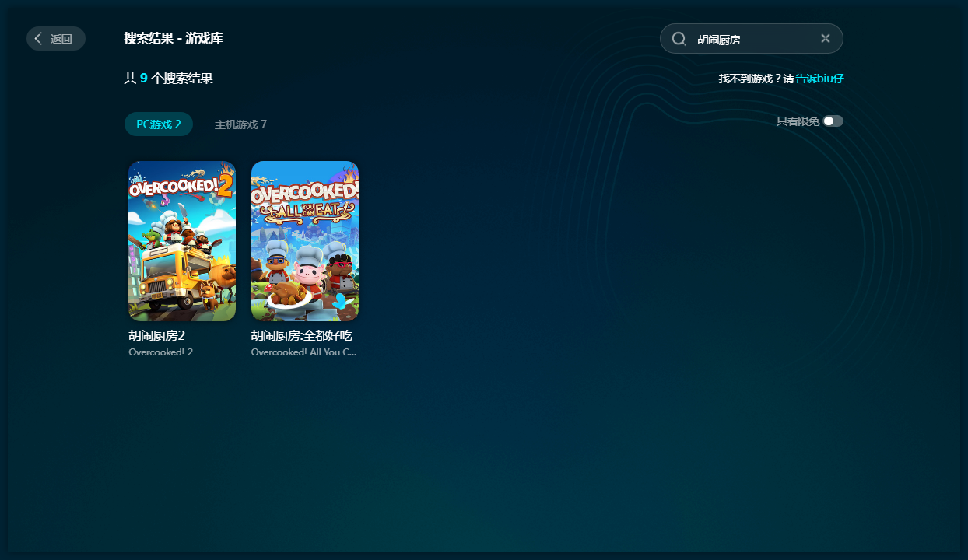968x560 pixels.
Task: Click the back chevron arrow icon
Action: click(38, 39)
